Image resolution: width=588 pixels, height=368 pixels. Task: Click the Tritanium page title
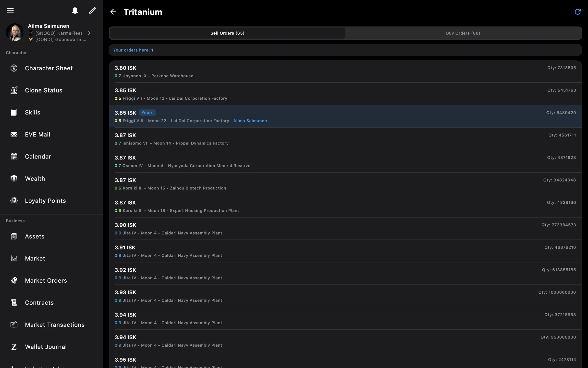(x=143, y=12)
